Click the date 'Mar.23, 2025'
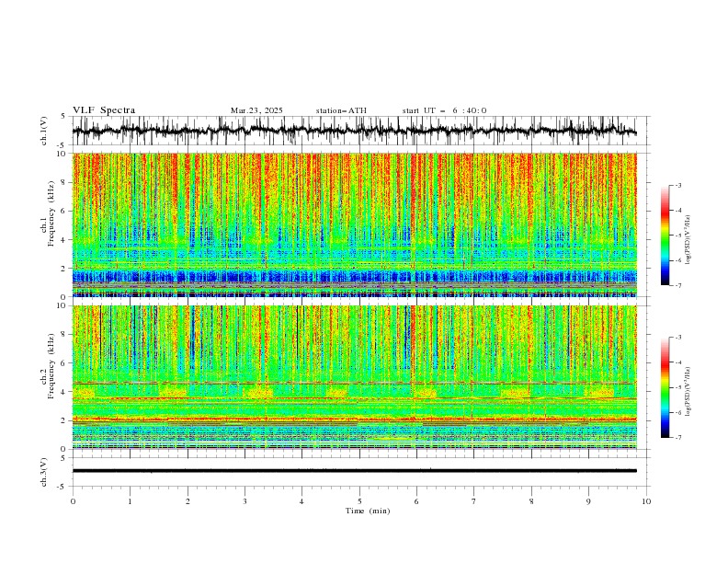 pyautogui.click(x=256, y=110)
